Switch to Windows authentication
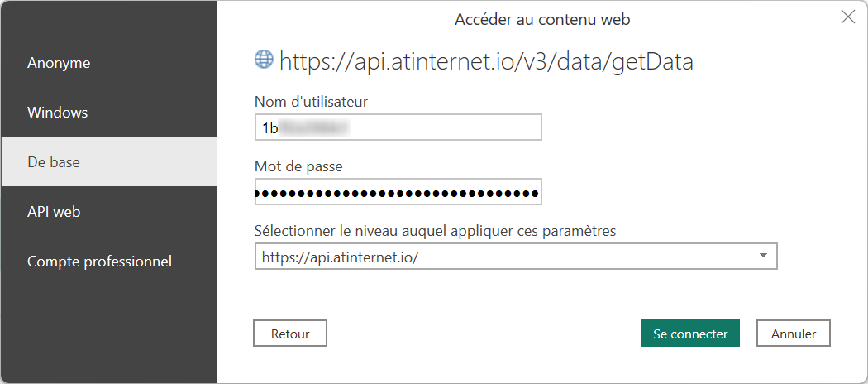This screenshot has width=868, height=384. (x=58, y=113)
